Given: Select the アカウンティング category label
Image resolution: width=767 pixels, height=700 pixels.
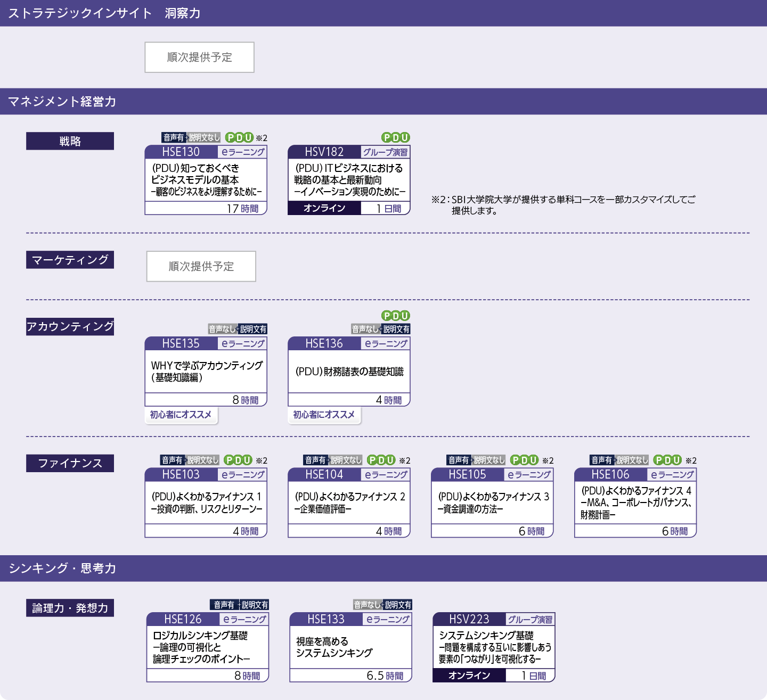Looking at the screenshot, I should click(70, 326).
